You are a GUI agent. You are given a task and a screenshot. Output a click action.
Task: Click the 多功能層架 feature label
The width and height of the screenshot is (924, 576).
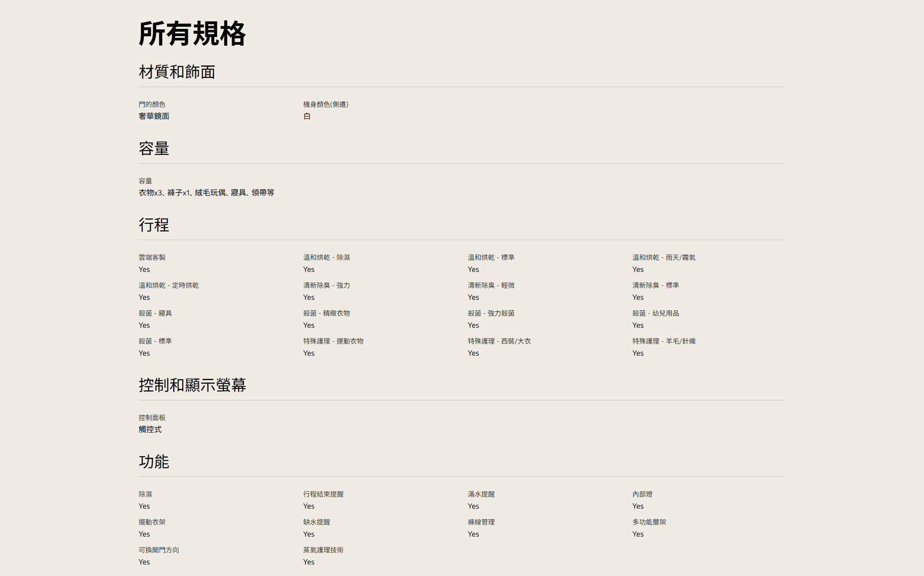649,522
